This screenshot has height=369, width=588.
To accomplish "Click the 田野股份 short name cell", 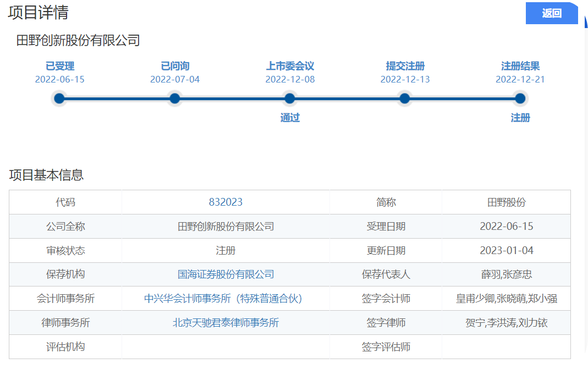I will [506, 202].
